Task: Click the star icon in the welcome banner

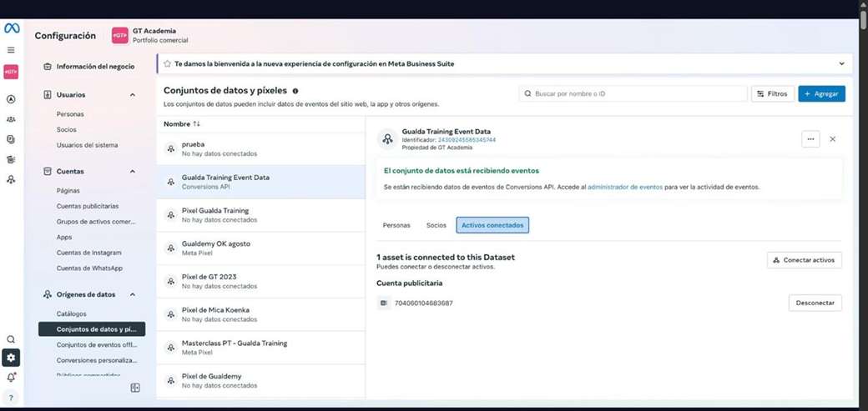Action: pyautogui.click(x=167, y=63)
